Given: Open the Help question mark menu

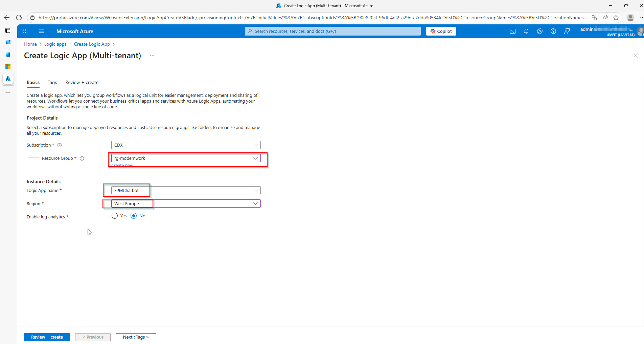Looking at the screenshot, I should 553,31.
